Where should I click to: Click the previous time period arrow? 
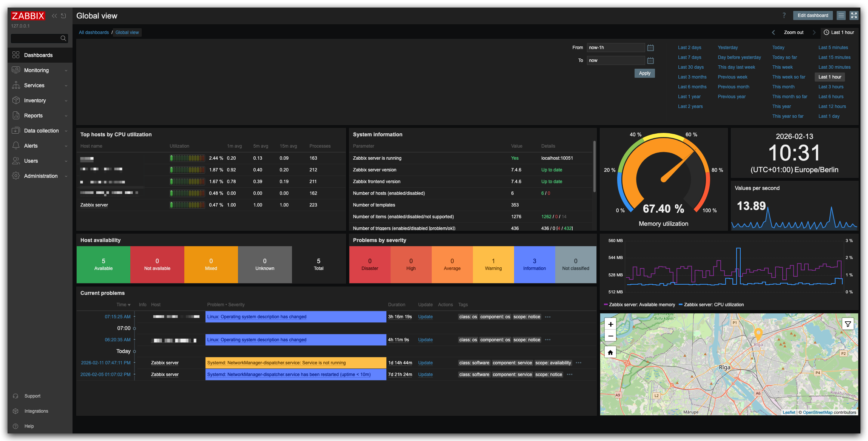[x=773, y=32]
